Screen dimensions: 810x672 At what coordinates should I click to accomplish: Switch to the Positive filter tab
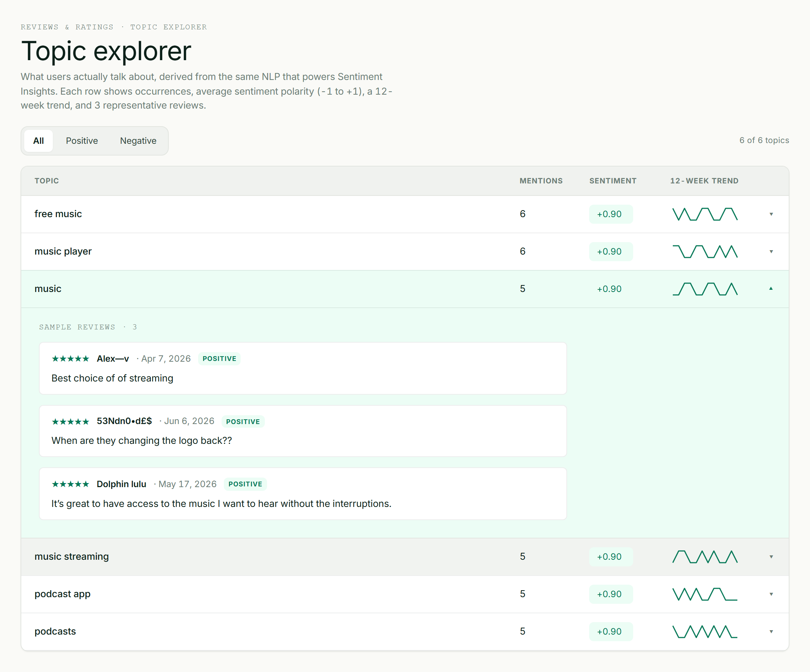pos(82,141)
